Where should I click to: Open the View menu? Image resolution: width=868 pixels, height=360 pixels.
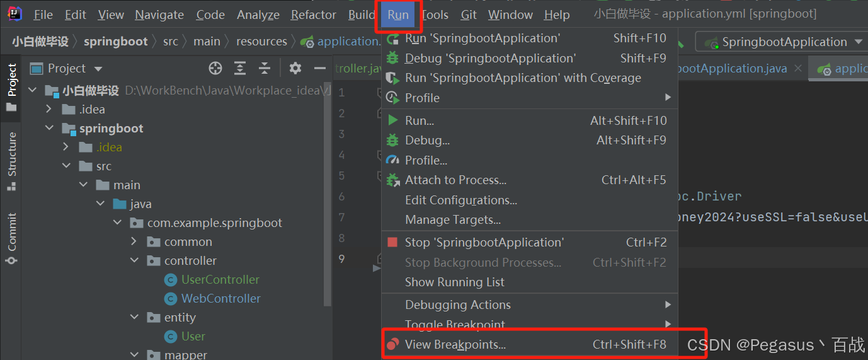111,15
